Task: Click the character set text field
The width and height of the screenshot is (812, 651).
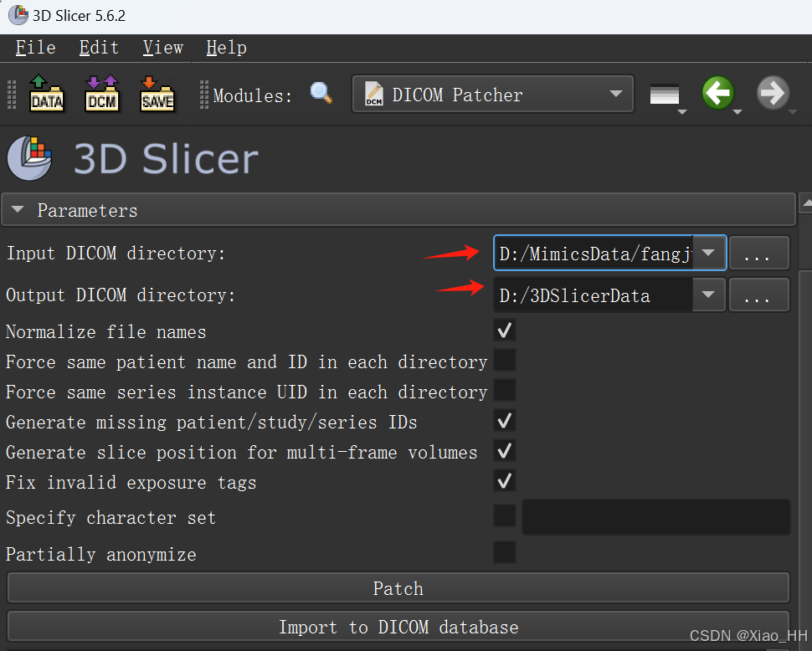Action: coord(656,516)
